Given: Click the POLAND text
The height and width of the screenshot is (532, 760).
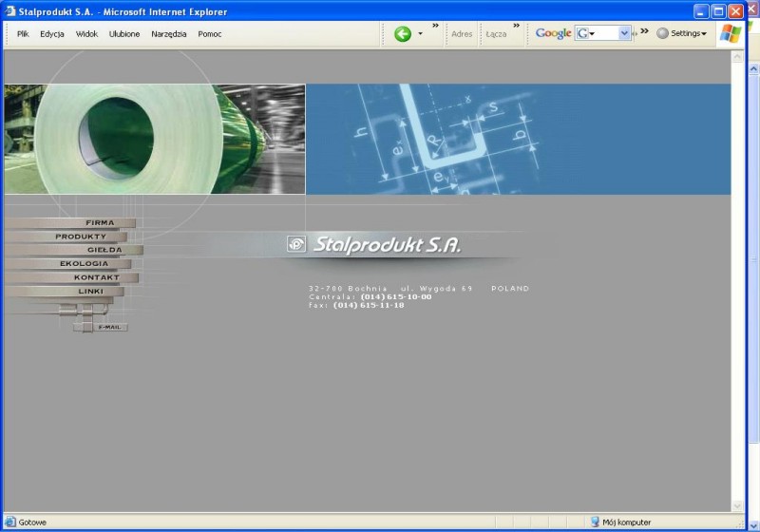Looking at the screenshot, I should (510, 288).
